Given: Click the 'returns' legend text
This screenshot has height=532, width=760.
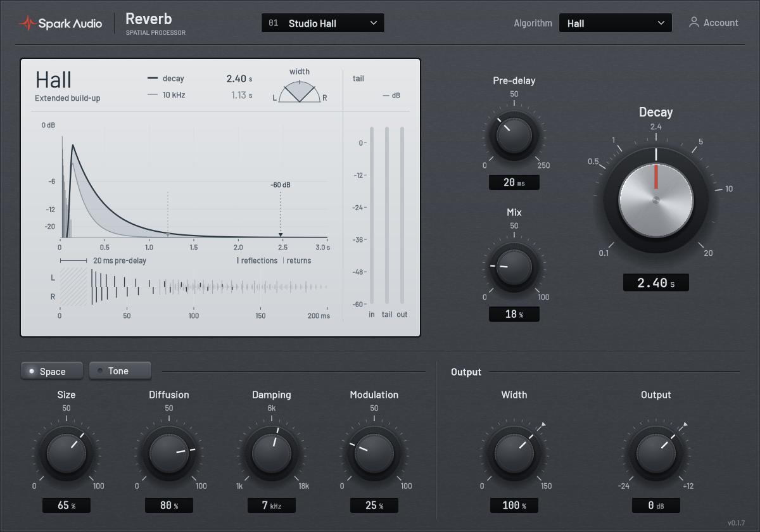Looking at the screenshot, I should point(299,260).
